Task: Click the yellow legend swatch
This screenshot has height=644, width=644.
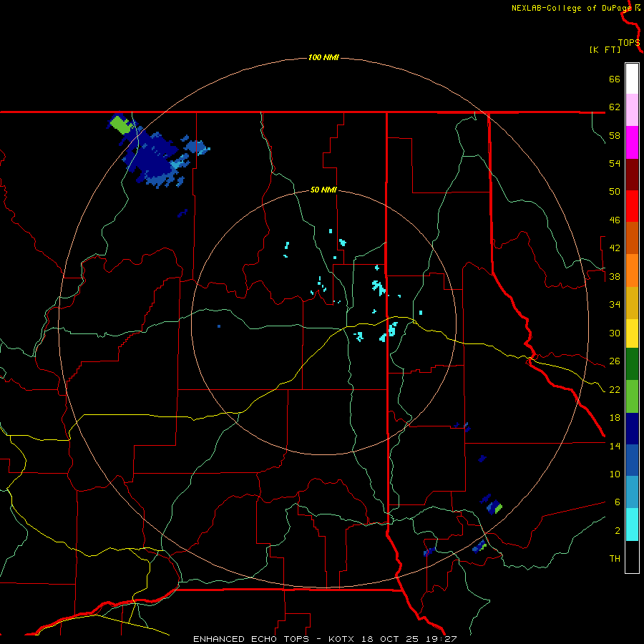Action: coord(632,333)
